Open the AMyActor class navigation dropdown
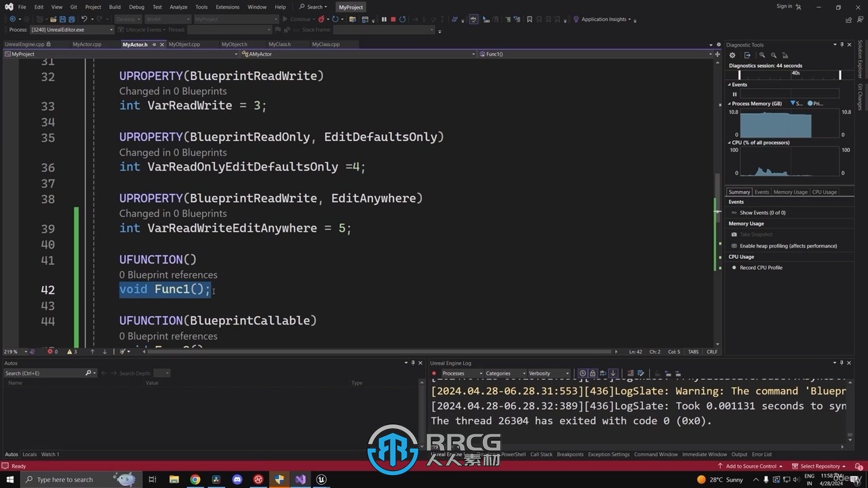The height and width of the screenshot is (488, 868). (359, 54)
